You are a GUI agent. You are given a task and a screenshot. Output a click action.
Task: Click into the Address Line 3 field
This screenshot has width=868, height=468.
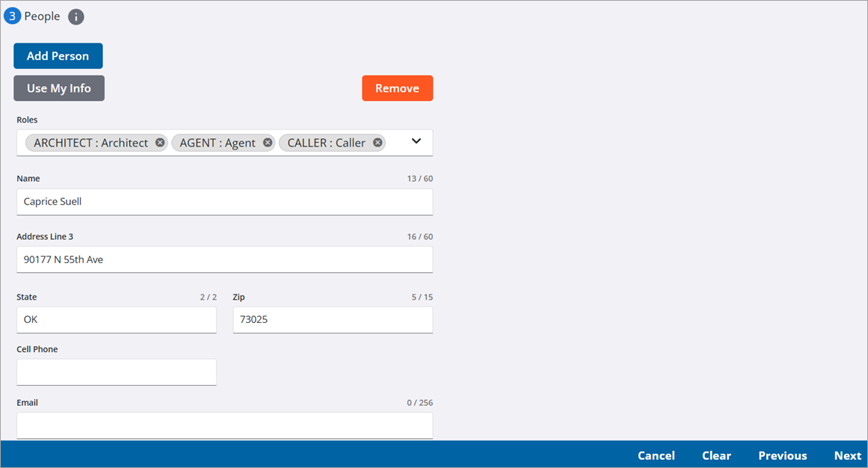click(224, 259)
